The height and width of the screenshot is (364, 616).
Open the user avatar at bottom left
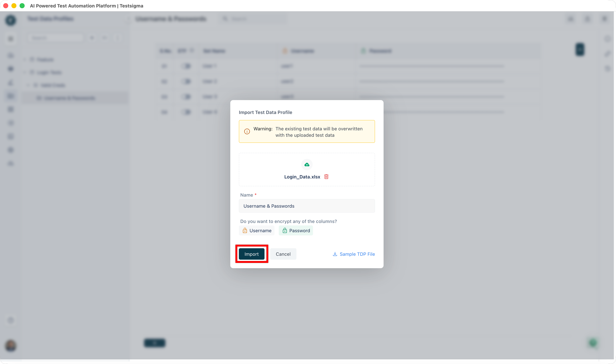[11, 346]
